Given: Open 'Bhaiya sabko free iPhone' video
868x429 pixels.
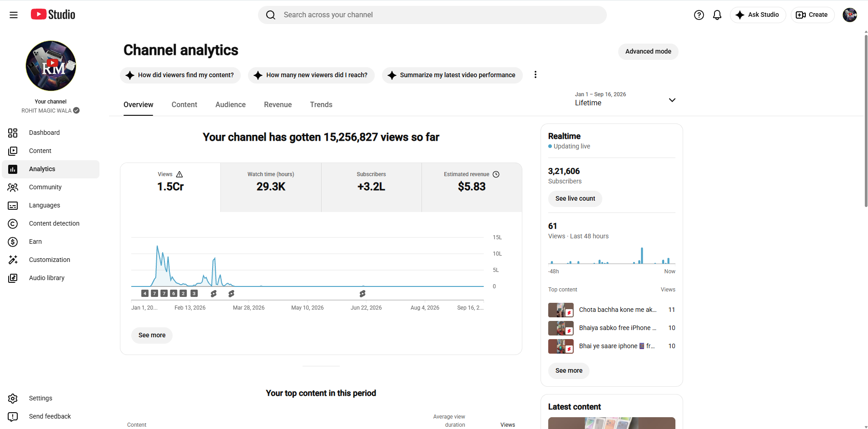Looking at the screenshot, I should [618, 328].
